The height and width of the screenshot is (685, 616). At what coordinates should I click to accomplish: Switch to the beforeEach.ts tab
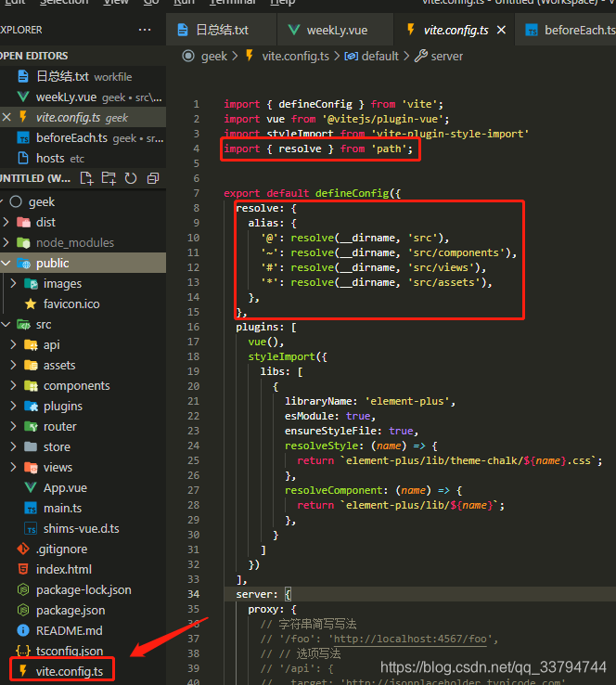[566, 30]
